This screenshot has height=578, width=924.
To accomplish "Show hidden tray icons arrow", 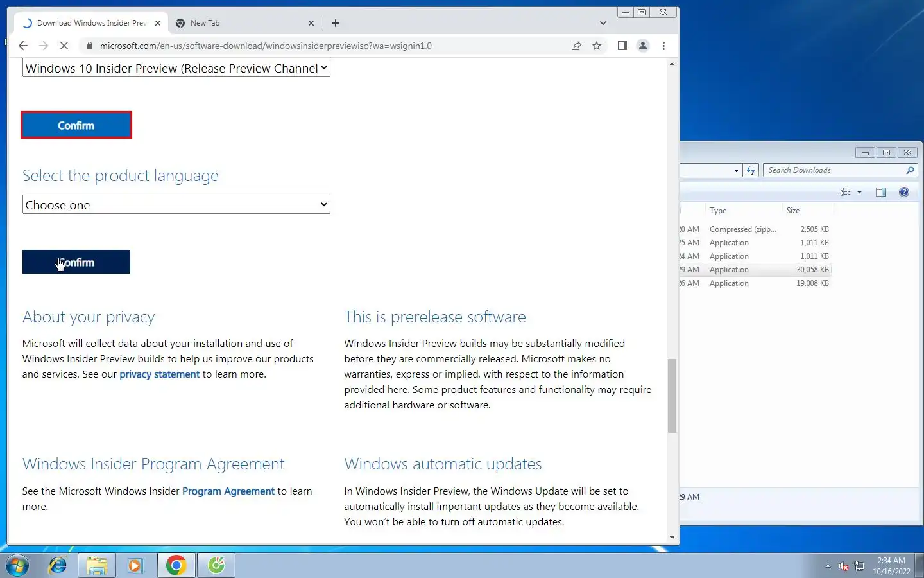I will (828, 566).
